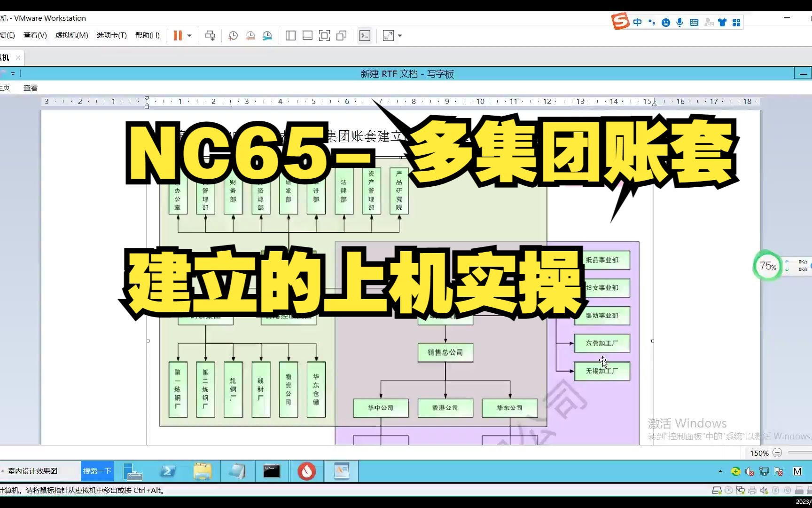Open the command prompt taskbar icon
This screenshot has width=812, height=508.
click(272, 471)
